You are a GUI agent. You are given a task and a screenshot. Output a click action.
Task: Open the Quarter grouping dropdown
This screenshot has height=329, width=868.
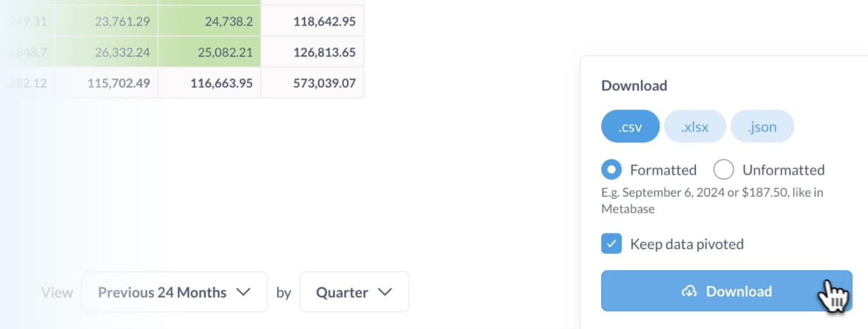(x=354, y=292)
